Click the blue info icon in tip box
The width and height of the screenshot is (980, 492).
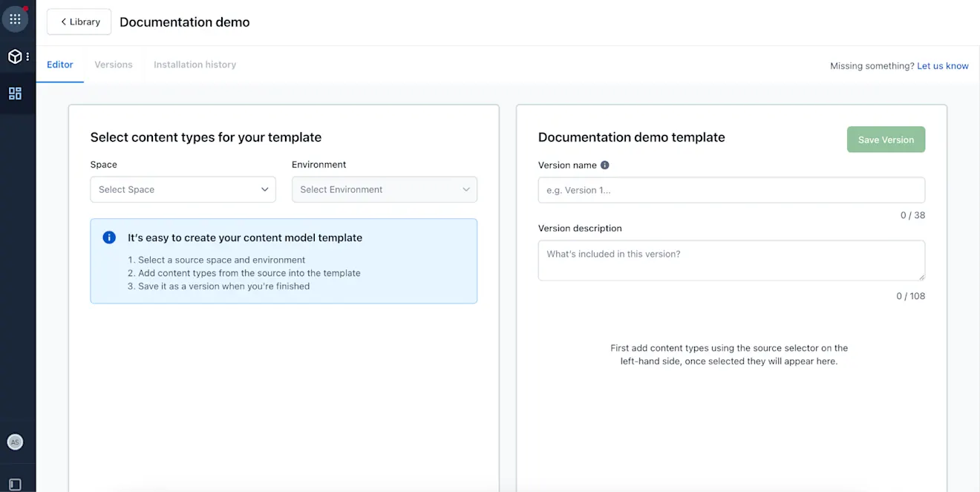109,237
